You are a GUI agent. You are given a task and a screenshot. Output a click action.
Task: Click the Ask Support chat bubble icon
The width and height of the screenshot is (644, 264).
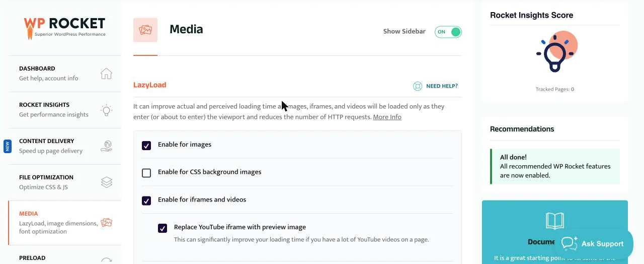(570, 243)
